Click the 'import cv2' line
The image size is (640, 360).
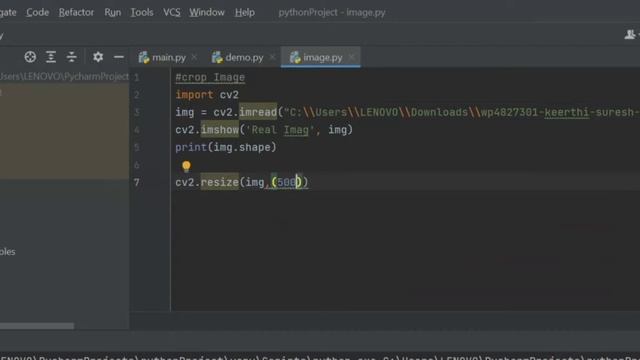point(207,95)
